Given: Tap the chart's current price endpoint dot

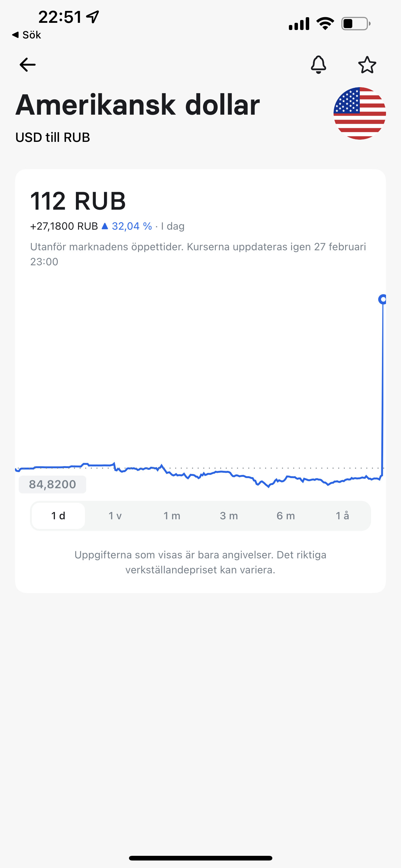Looking at the screenshot, I should coord(383,299).
